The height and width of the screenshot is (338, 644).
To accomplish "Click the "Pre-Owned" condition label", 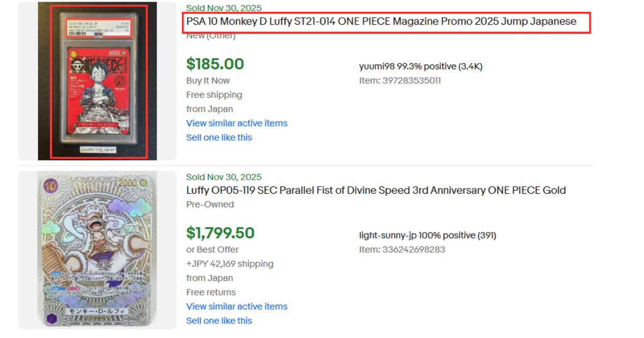I will (210, 204).
